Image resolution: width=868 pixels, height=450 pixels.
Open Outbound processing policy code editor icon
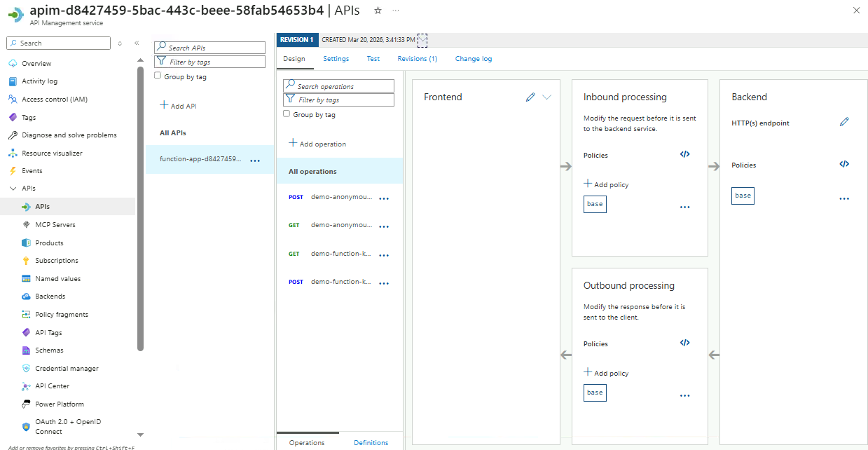684,343
